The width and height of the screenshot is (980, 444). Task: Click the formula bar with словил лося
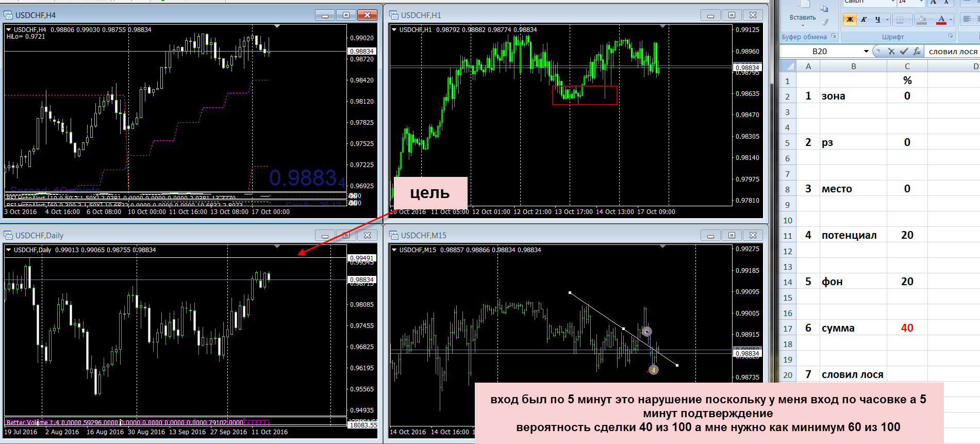coord(953,51)
